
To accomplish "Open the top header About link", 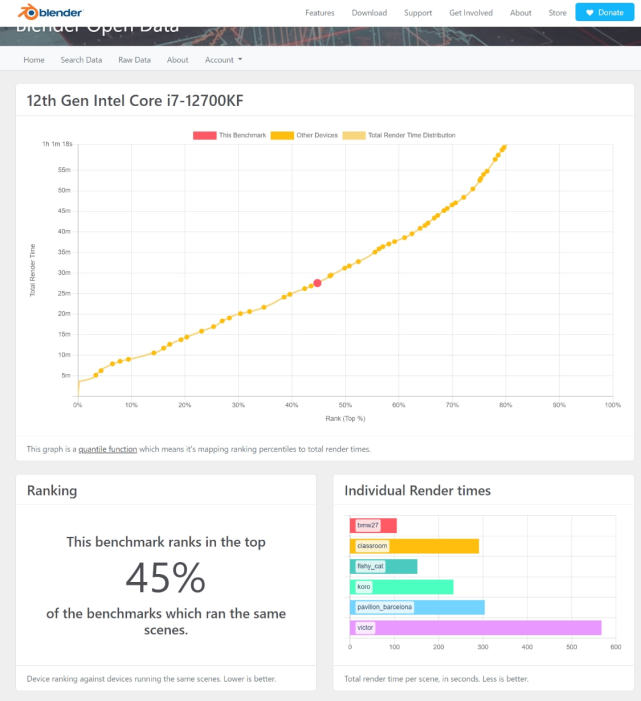I will (x=521, y=13).
